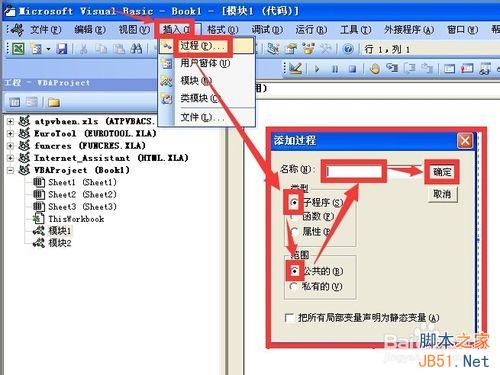Click the Toggle Folders icon
This screenshot has height=375, width=500.
pos(54,102)
